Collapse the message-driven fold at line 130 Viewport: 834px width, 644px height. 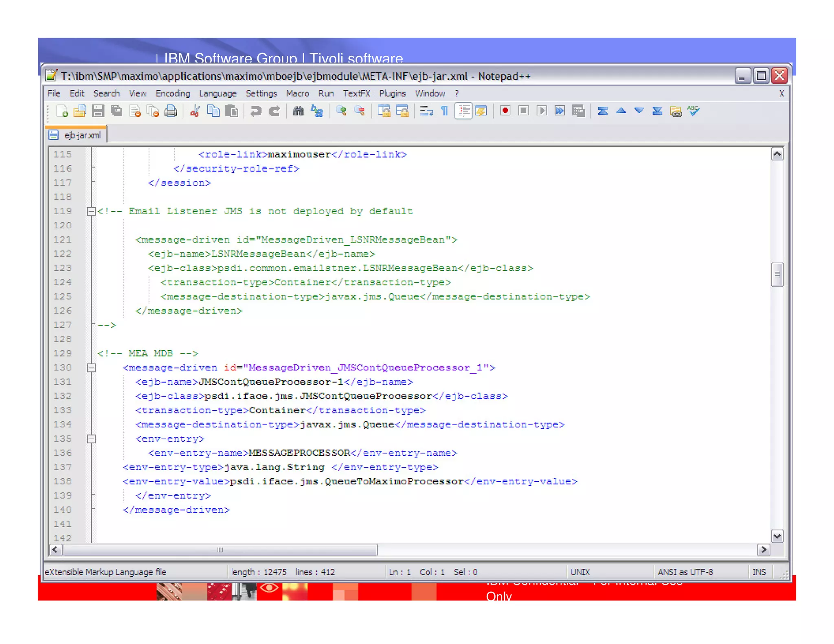[91, 368]
